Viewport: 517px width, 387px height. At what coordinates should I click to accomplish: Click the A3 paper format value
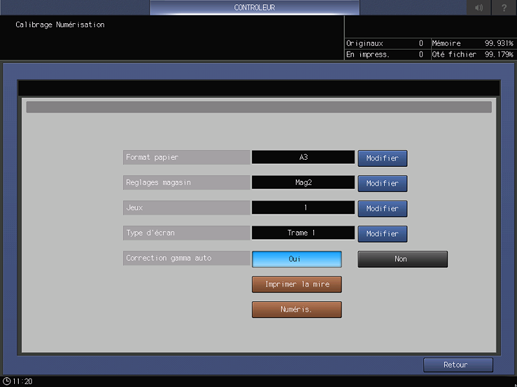[303, 157]
